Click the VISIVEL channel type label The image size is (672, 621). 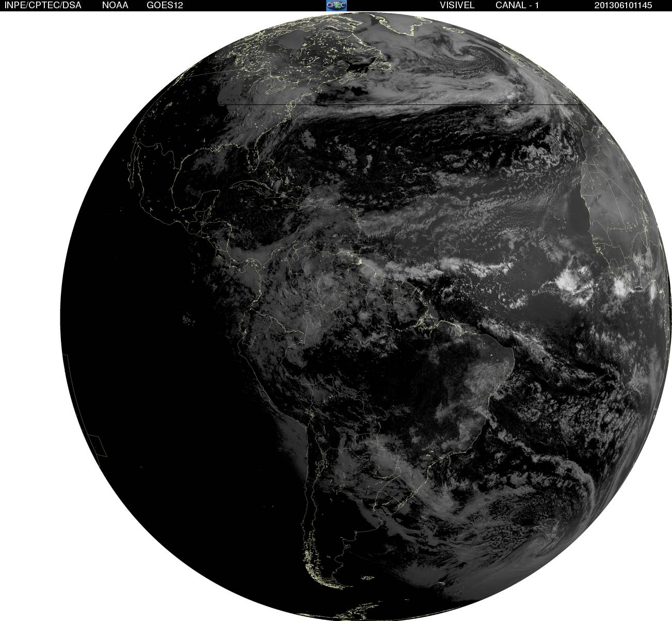click(x=457, y=5)
